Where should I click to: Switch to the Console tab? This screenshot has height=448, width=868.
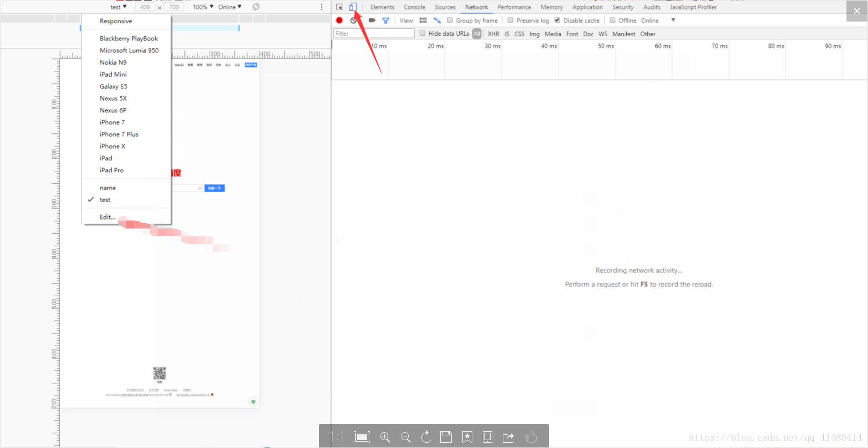coord(415,7)
